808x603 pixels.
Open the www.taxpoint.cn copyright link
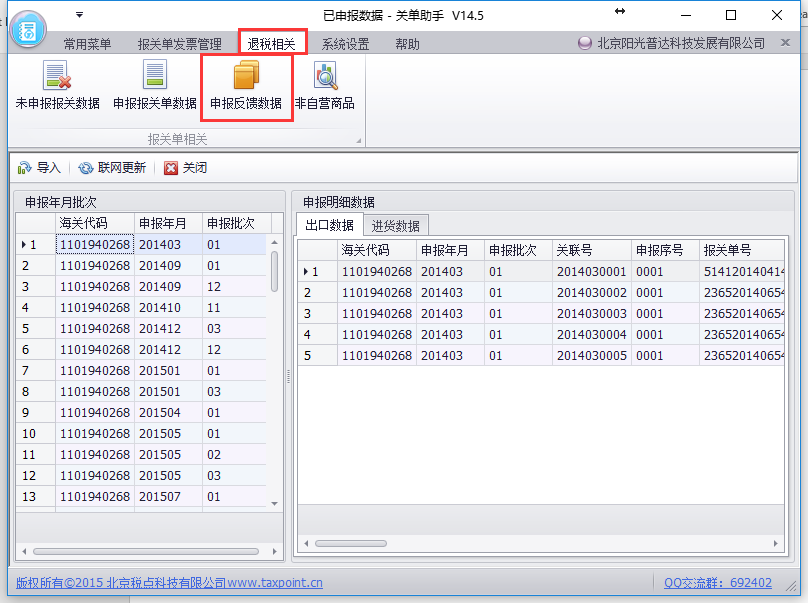click(x=274, y=583)
